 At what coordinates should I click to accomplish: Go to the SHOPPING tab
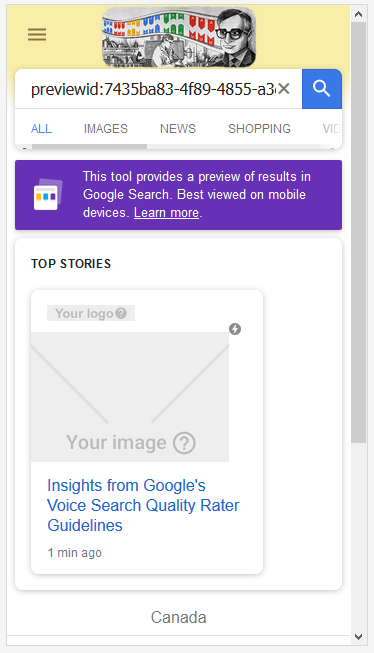pos(259,129)
